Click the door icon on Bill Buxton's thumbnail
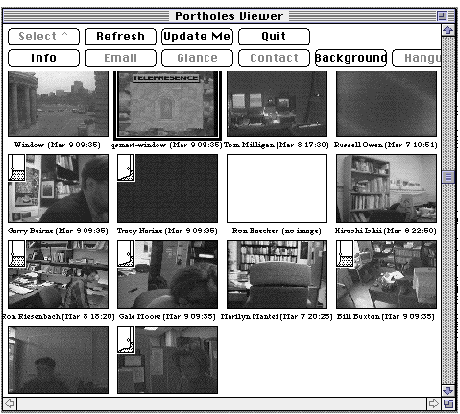The width and height of the screenshot is (460, 414). [x=345, y=254]
